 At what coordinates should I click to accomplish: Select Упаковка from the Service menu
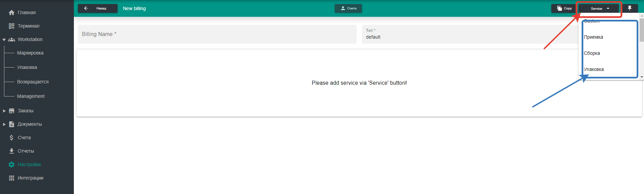point(594,69)
